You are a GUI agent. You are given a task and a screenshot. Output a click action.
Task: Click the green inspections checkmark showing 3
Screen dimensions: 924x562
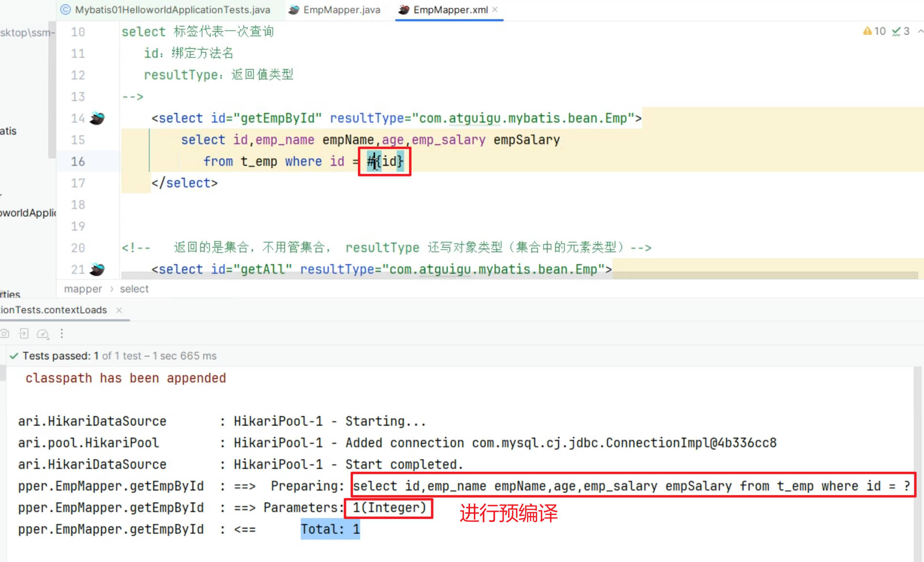(x=899, y=31)
